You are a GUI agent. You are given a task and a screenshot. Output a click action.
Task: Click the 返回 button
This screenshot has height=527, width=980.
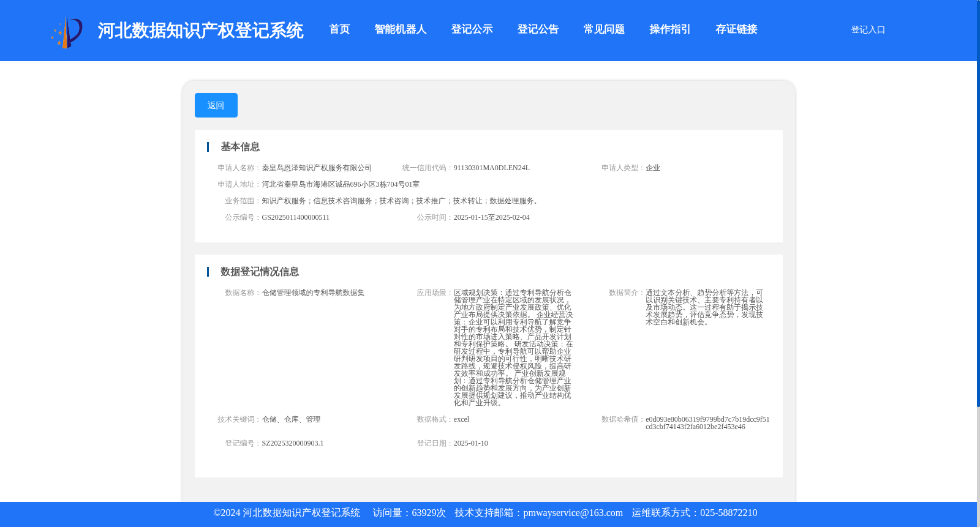(216, 105)
